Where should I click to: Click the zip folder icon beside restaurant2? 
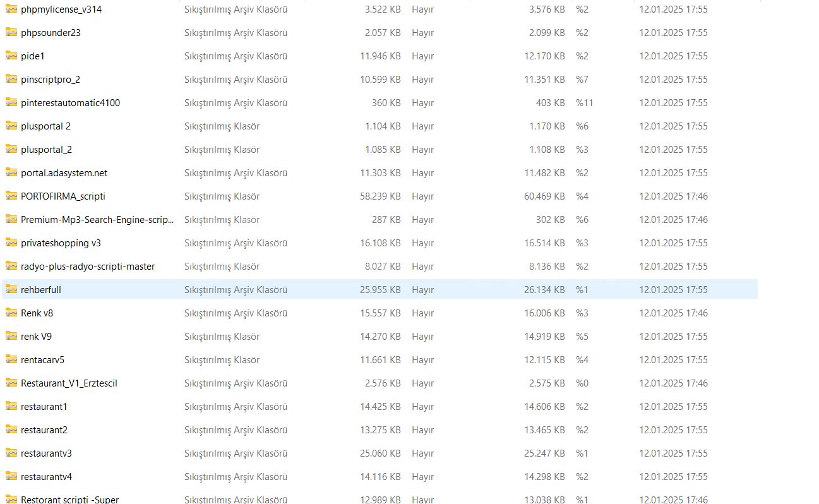click(x=11, y=429)
